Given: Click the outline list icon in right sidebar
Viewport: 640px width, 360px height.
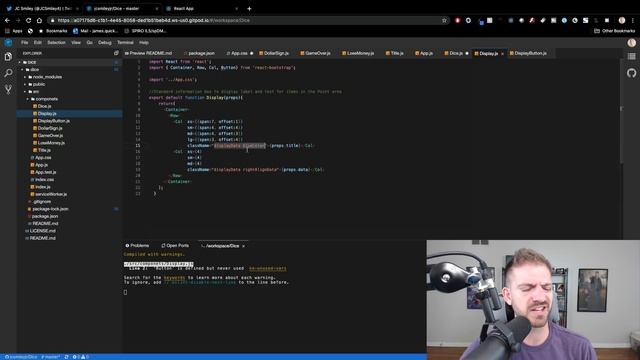Looking at the screenshot, I should 631,56.
